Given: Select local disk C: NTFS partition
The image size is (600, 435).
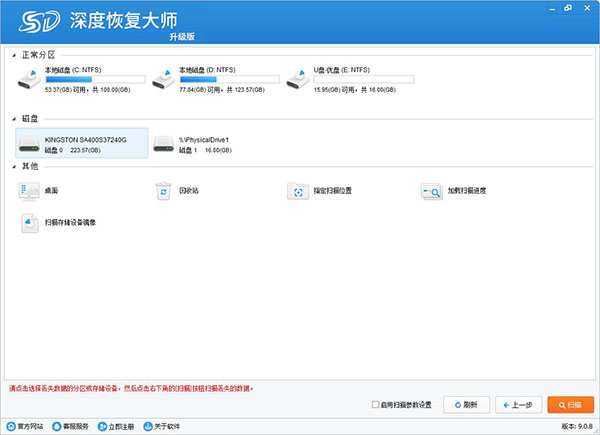Looking at the screenshot, I should tap(80, 78).
